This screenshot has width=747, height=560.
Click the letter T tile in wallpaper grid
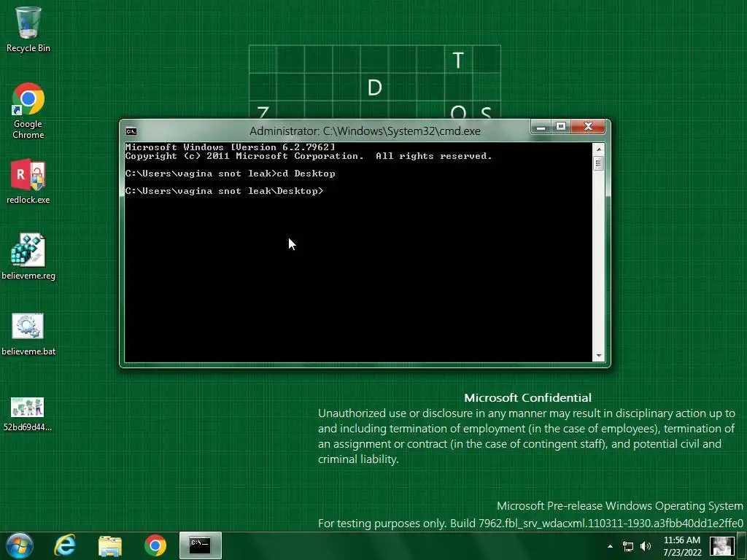click(x=458, y=60)
